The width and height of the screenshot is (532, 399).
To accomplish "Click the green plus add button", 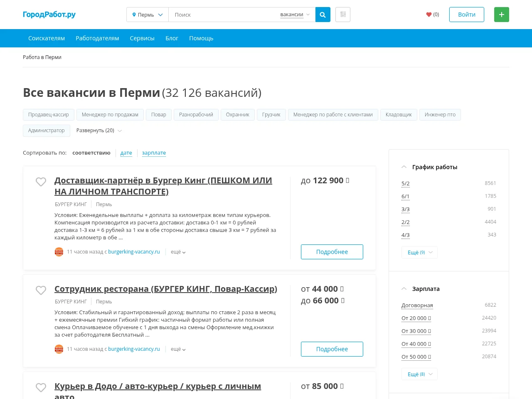I will (502, 15).
